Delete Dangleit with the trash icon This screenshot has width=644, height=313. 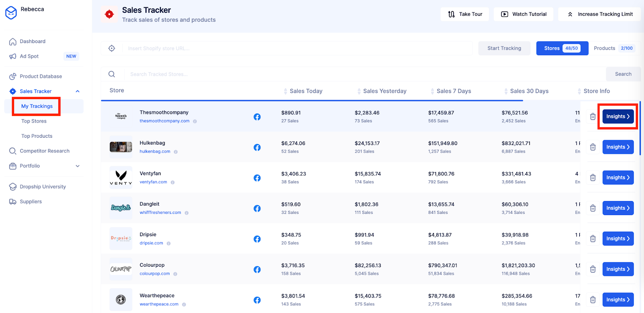pos(593,208)
